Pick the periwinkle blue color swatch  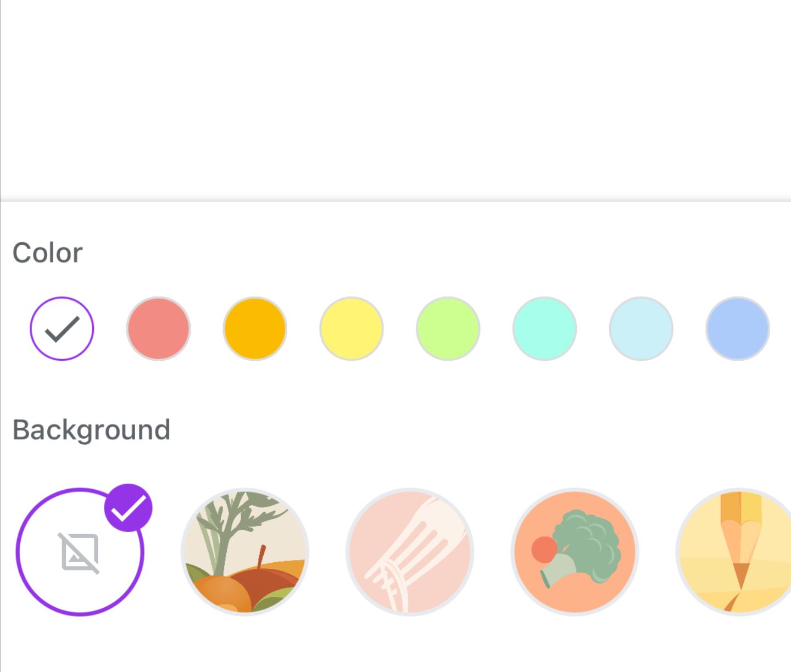738,329
